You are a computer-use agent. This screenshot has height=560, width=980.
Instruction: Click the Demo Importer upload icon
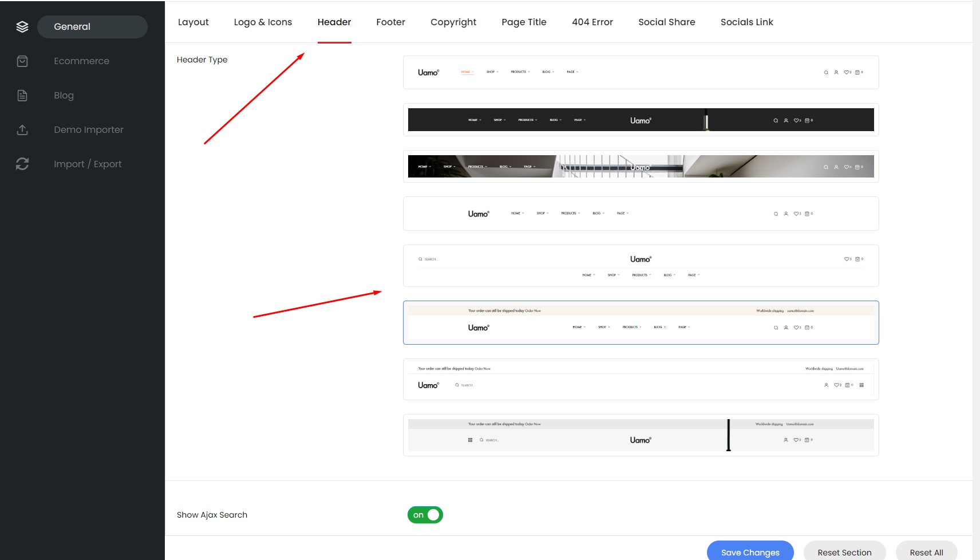pos(22,130)
